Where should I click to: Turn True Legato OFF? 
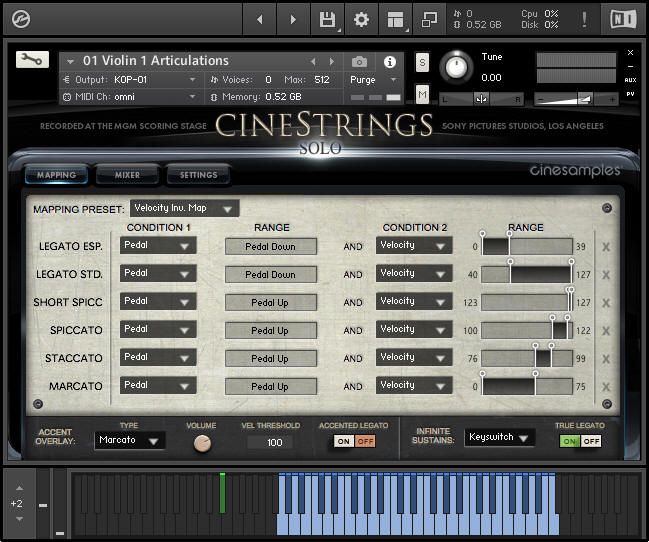tap(591, 441)
